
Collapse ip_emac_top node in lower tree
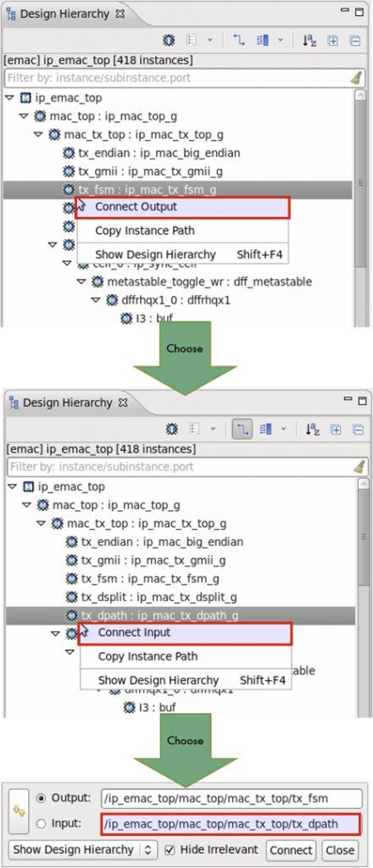tap(12, 487)
